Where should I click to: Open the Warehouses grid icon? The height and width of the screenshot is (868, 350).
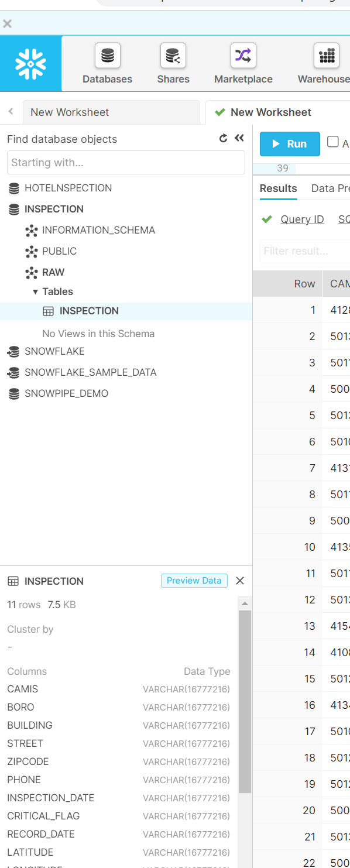pyautogui.click(x=327, y=56)
